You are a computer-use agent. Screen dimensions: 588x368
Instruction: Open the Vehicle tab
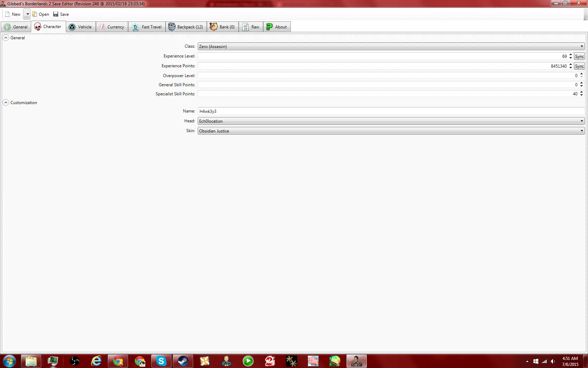pos(81,27)
